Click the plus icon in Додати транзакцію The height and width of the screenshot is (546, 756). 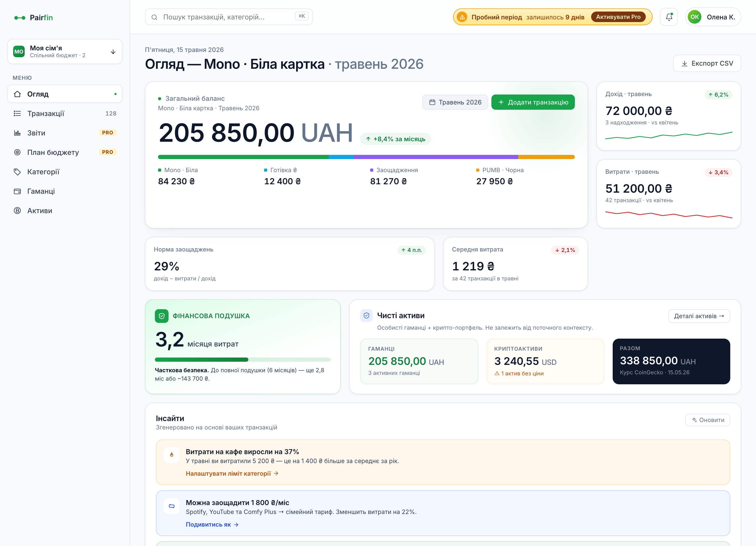(x=501, y=102)
